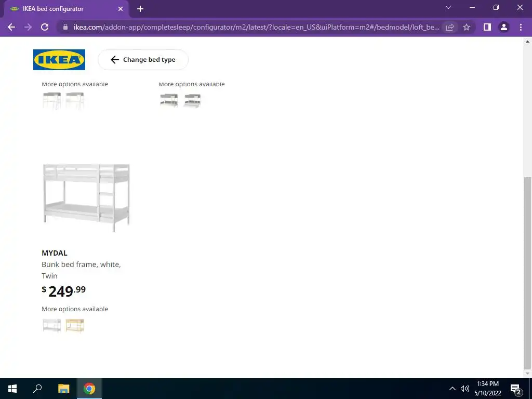Screen dimensions: 532x399
Task: Minimize the Chrome window
Action: tap(472, 7)
